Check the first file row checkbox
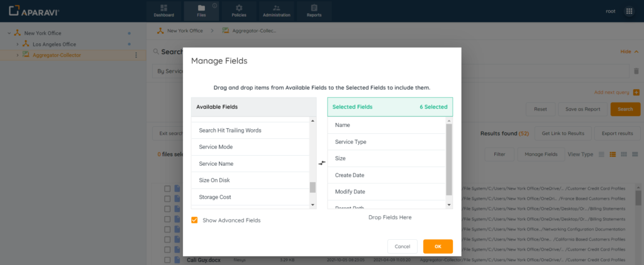This screenshot has height=265, width=644. (x=167, y=188)
